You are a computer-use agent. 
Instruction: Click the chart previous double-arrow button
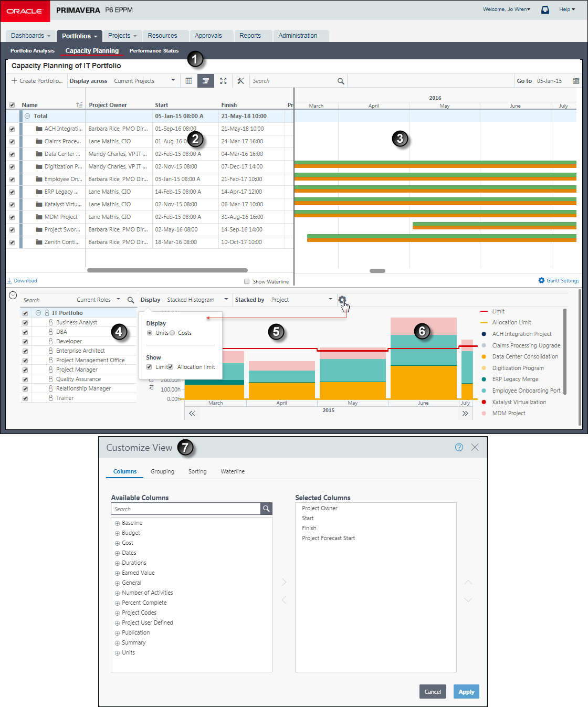click(192, 414)
